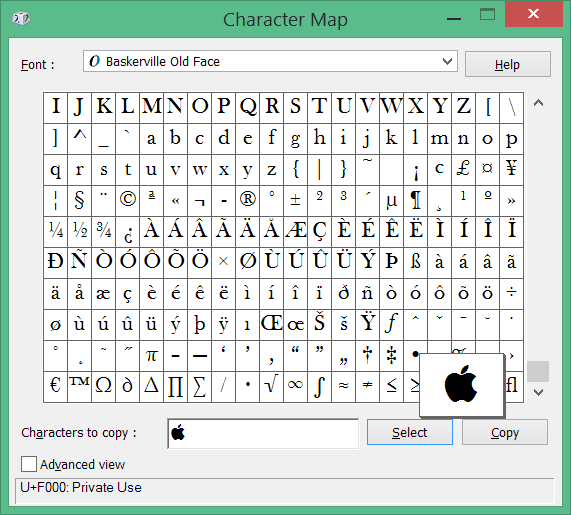
Task: Close the Character Map window
Action: [533, 15]
